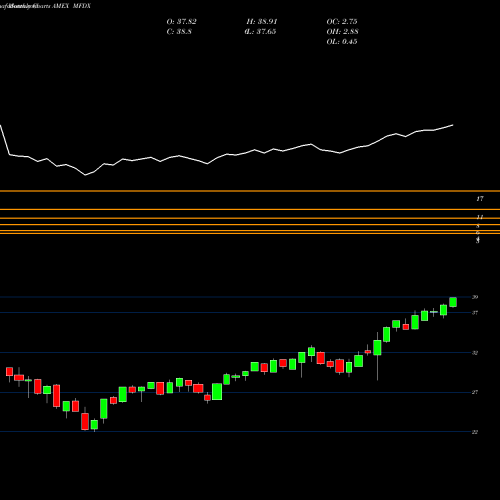
Task: Select the long-wick green candle below 32
Action: 377,348
